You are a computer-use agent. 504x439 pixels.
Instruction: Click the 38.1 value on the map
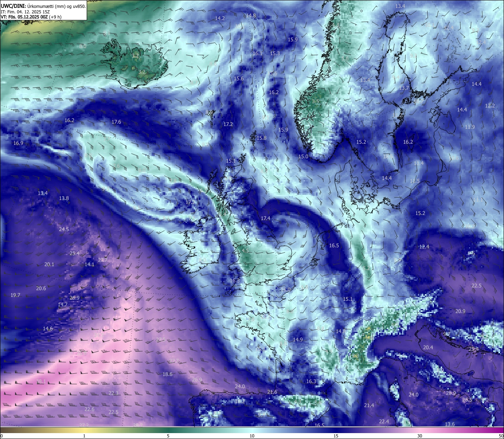(41, 382)
